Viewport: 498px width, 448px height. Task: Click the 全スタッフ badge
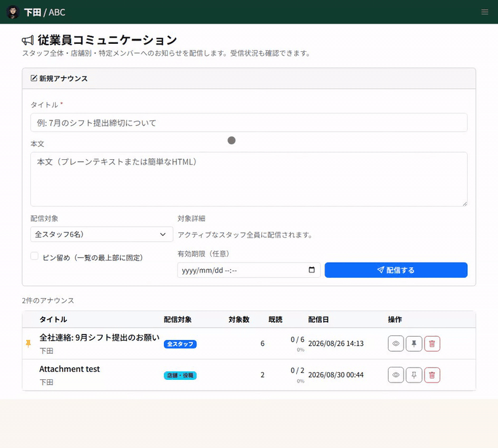click(x=180, y=344)
